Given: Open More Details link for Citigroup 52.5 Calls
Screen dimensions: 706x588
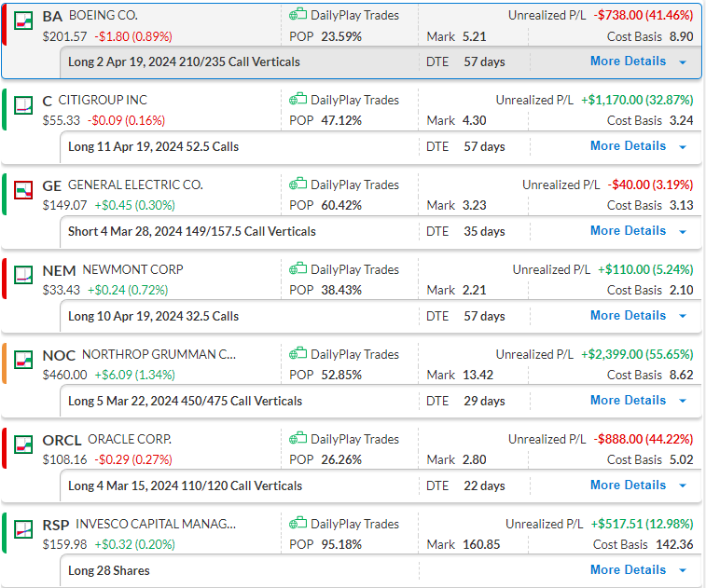Looking at the screenshot, I should click(x=628, y=145).
